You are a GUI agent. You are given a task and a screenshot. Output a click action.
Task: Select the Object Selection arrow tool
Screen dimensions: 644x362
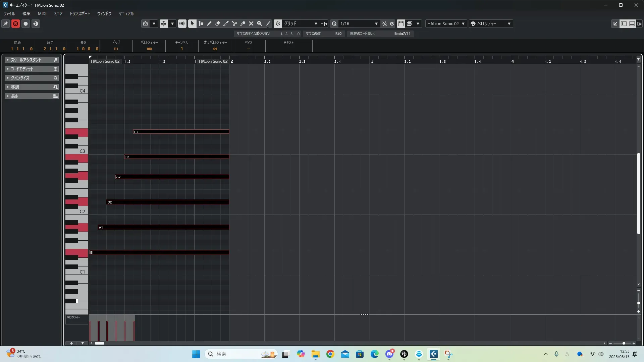pos(192,23)
